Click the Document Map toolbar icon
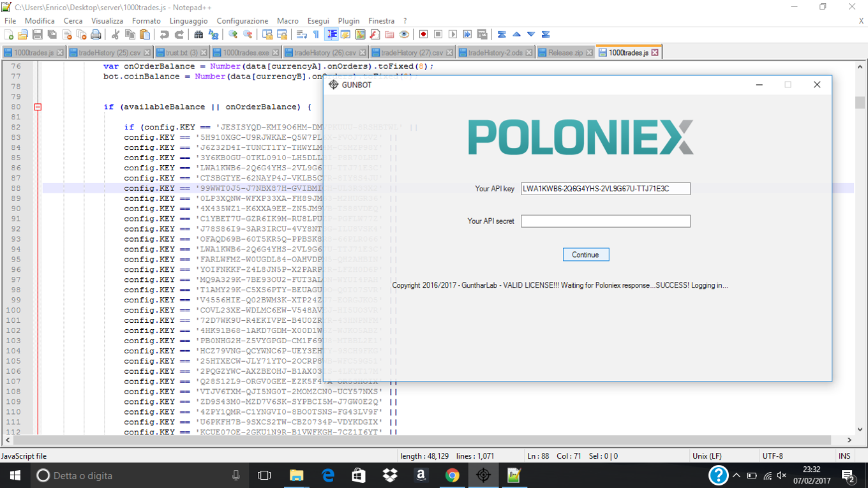Viewport: 868px width, 488px height. [360, 34]
